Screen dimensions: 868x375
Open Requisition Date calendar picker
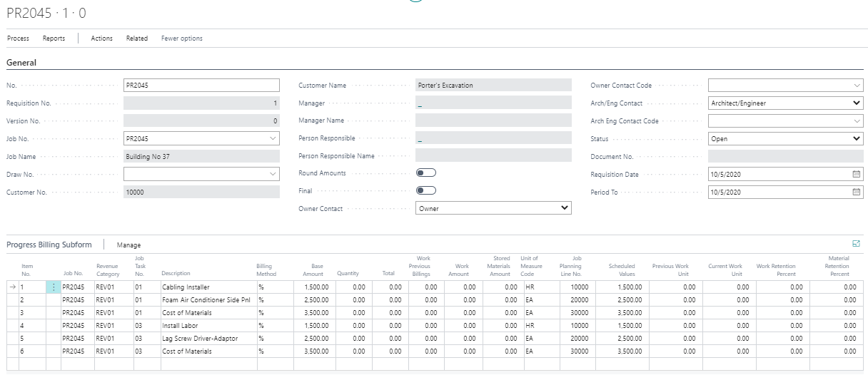857,174
